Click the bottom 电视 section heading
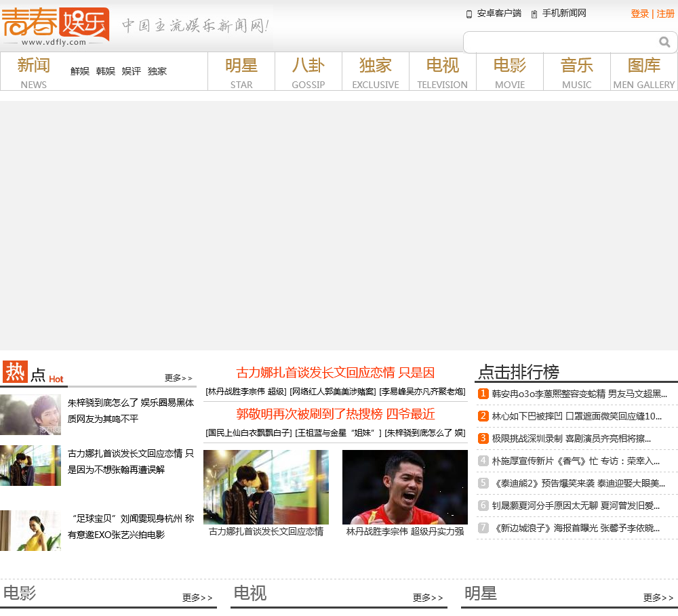This screenshot has height=616, width=678. pos(250,593)
